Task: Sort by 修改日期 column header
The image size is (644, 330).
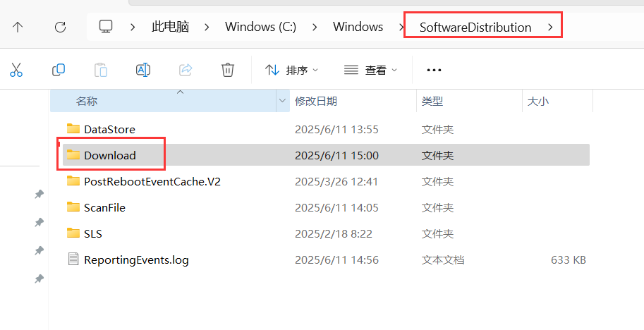Action: pos(316,101)
